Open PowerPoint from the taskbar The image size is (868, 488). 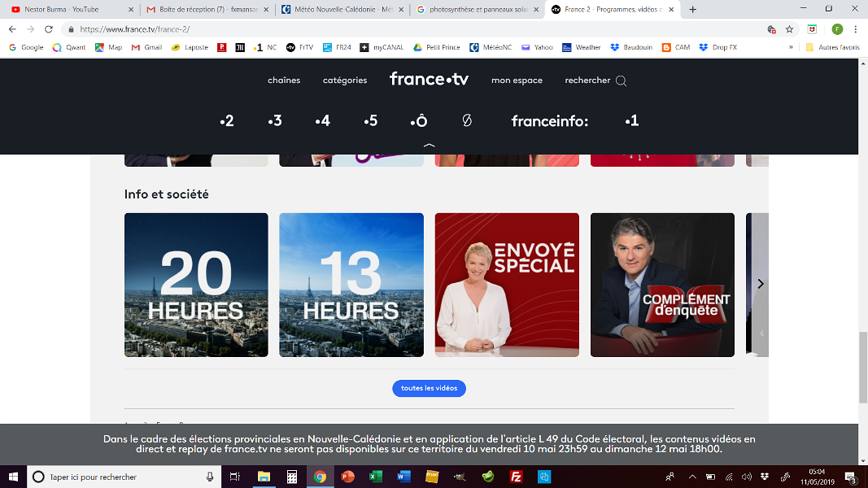[x=347, y=477]
